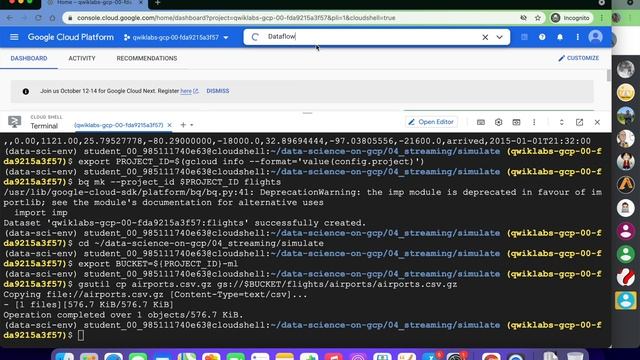
Task: Click the terminal prompt cursor
Action: point(81,335)
